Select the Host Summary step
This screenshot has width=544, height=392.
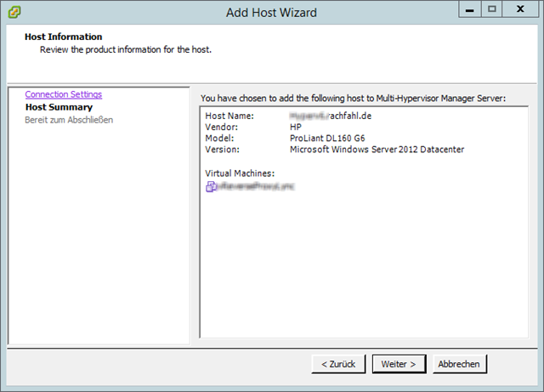(x=59, y=107)
